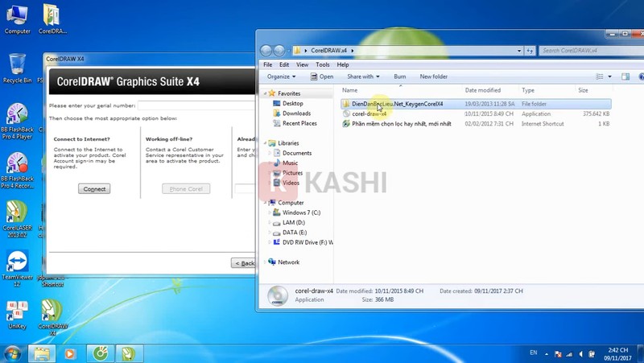Screen dimensions: 644x363
Task: Open the Share with dropdown
Action: (363, 76)
